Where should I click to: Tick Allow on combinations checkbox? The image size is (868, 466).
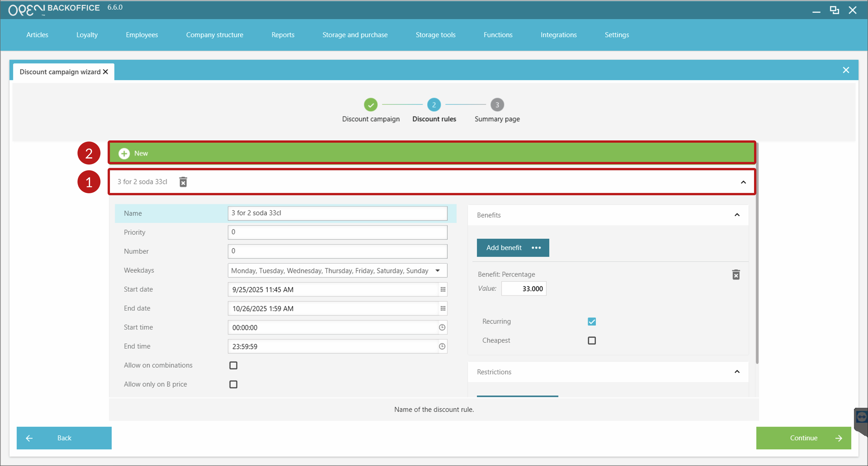point(233,365)
